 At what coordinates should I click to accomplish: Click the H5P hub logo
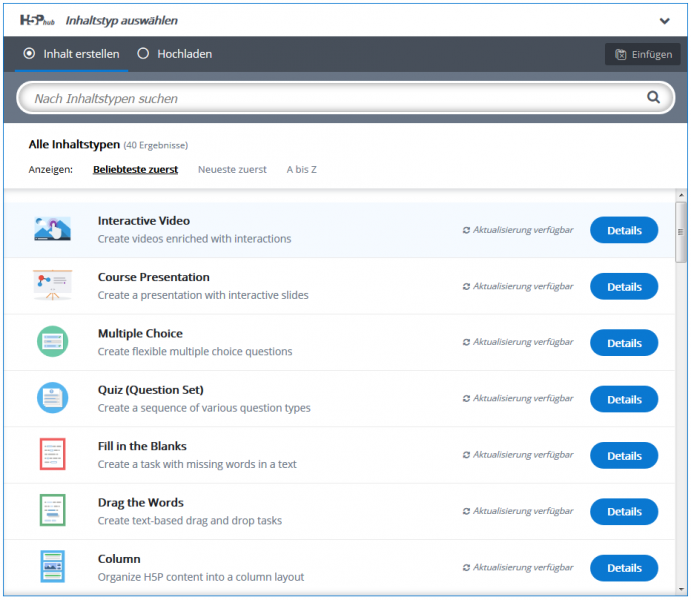37,20
